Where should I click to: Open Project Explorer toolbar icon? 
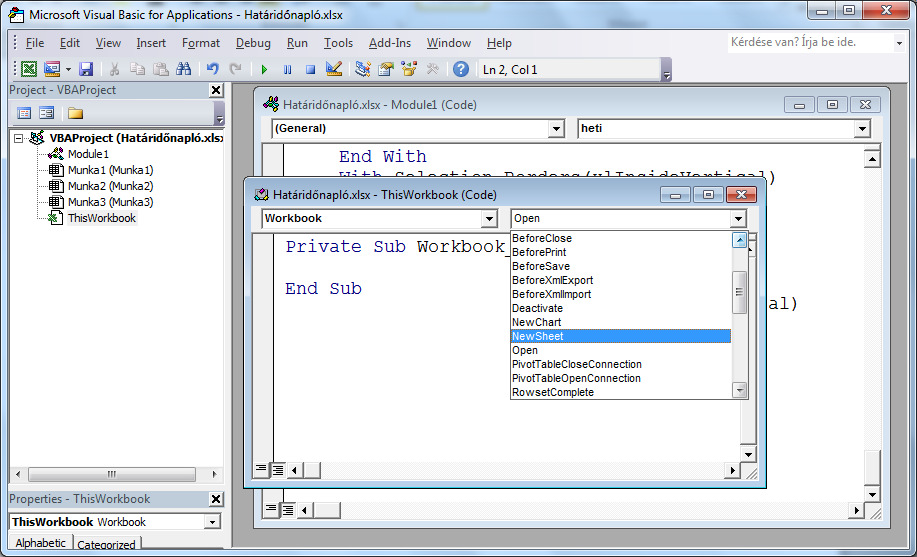tap(363, 70)
